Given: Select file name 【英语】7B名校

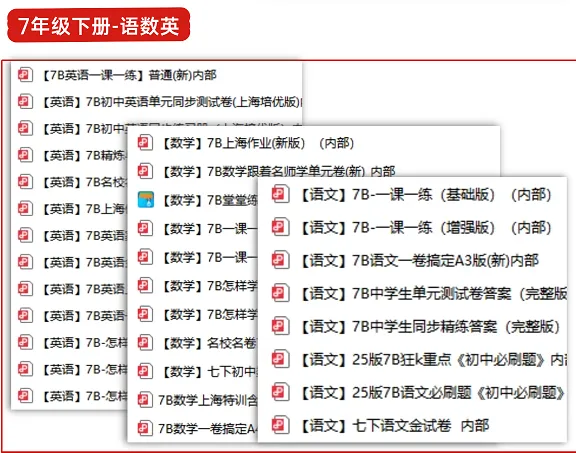Looking at the screenshot, I should pyautogui.click(x=84, y=182).
